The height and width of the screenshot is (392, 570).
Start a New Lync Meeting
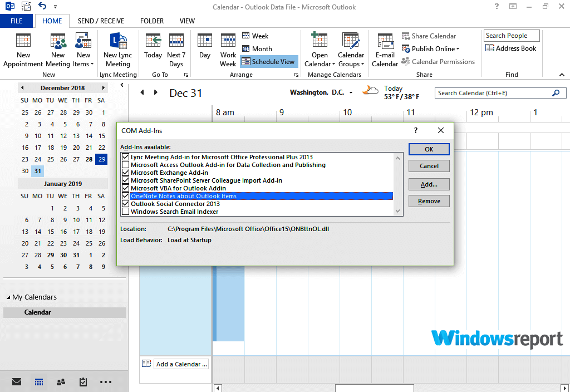click(x=118, y=50)
